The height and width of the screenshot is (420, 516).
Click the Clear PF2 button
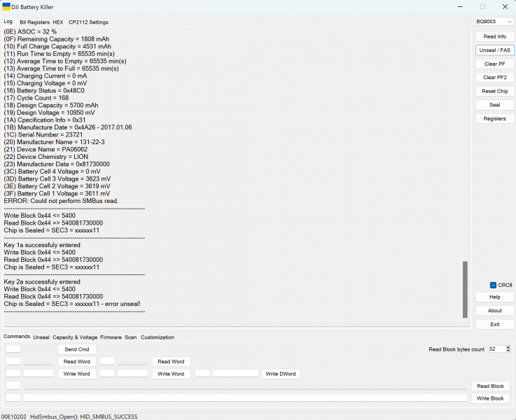(x=494, y=78)
